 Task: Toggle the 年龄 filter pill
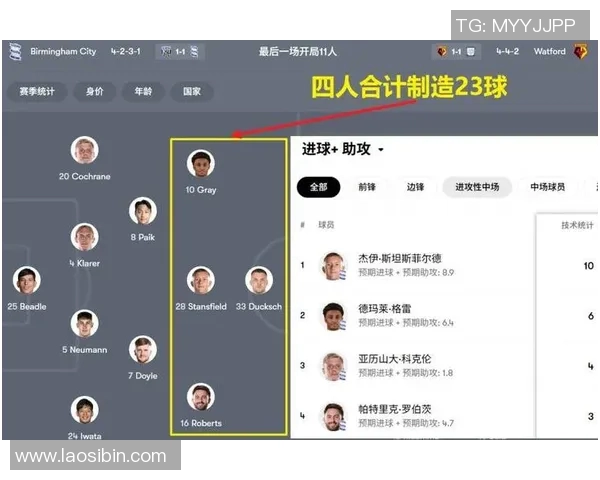142,91
